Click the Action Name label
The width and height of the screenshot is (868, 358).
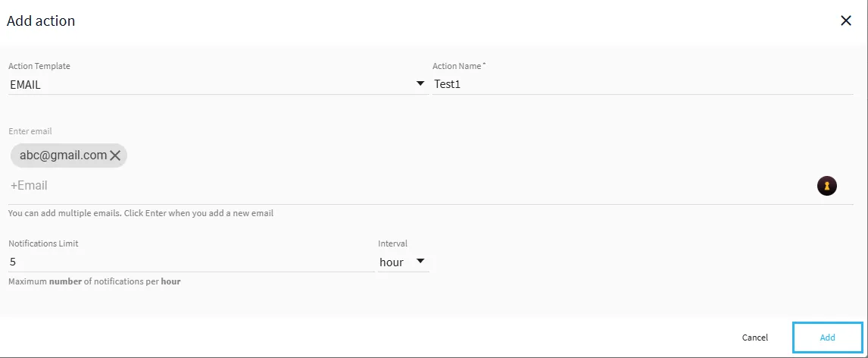(x=459, y=66)
